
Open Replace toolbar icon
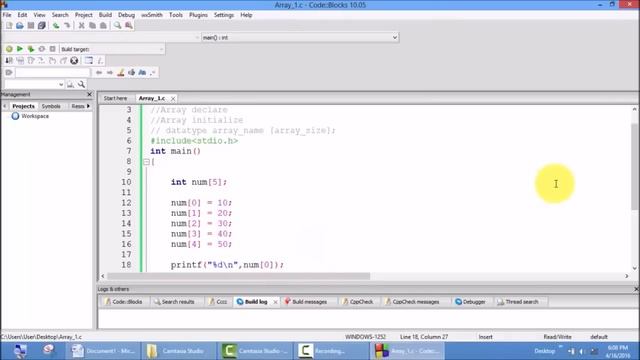click(129, 26)
